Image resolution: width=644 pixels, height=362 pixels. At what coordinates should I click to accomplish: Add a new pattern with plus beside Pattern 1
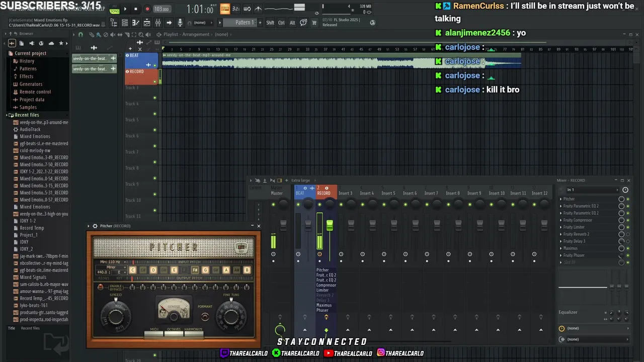(x=261, y=23)
